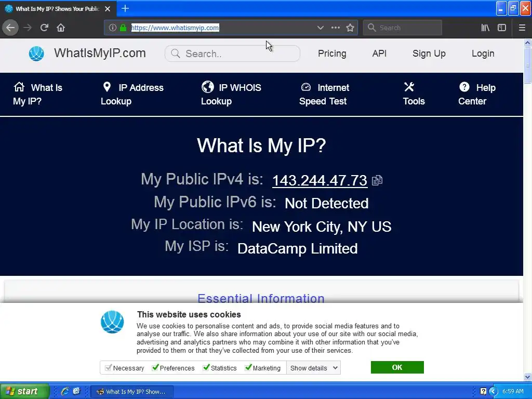Open the Firefox Library icon

tap(485, 28)
